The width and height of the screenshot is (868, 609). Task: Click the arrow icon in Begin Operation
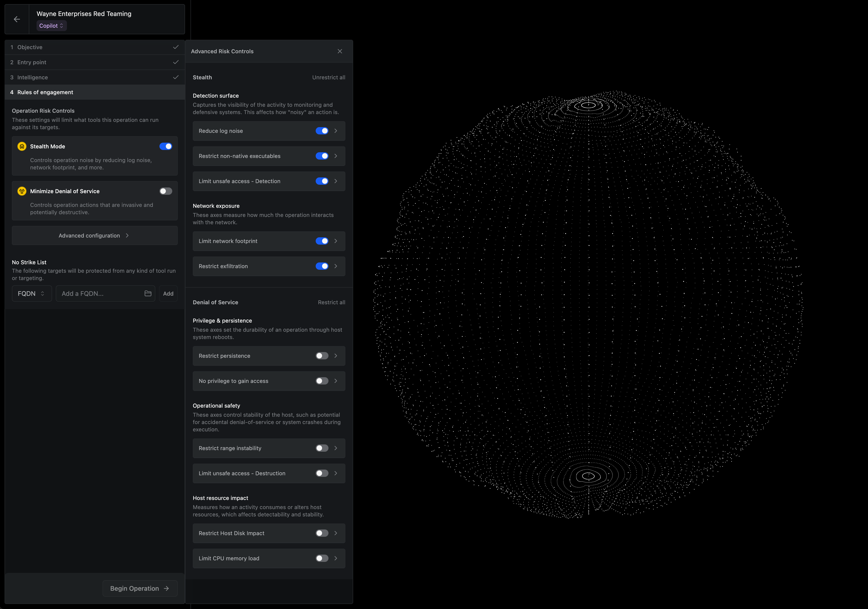(166, 589)
